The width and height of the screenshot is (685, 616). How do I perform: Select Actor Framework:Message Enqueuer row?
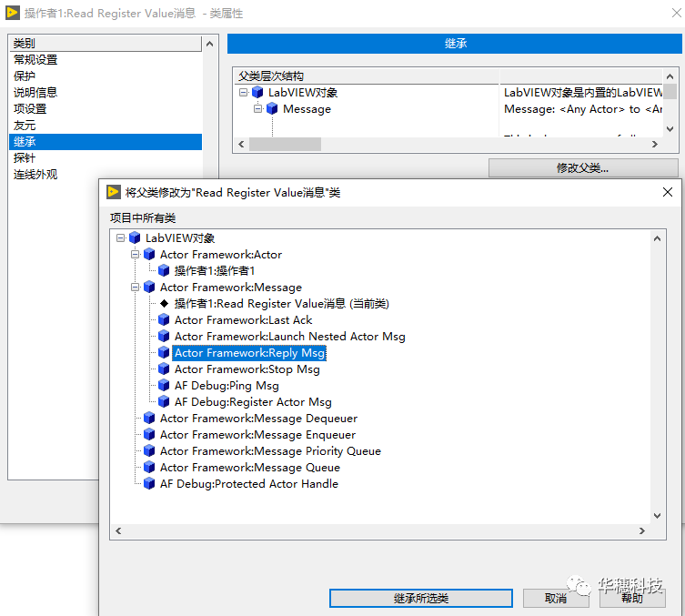(x=257, y=435)
